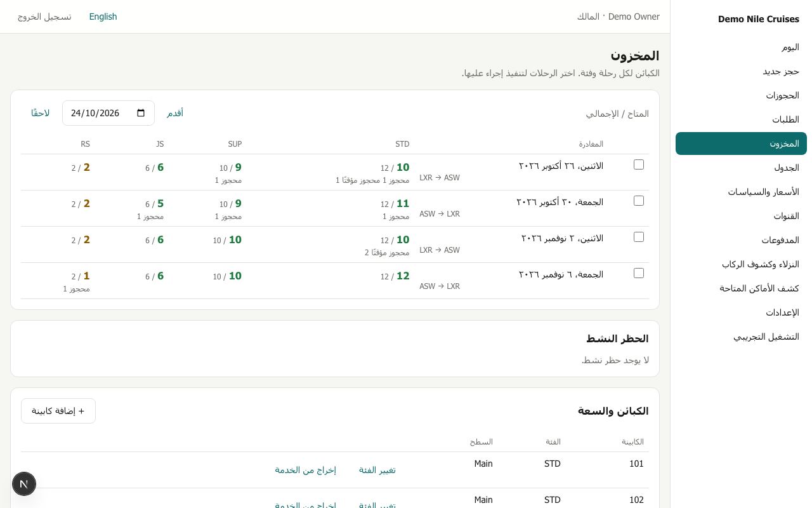812x508 pixels.
Task: Switch language to English
Action: [103, 17]
